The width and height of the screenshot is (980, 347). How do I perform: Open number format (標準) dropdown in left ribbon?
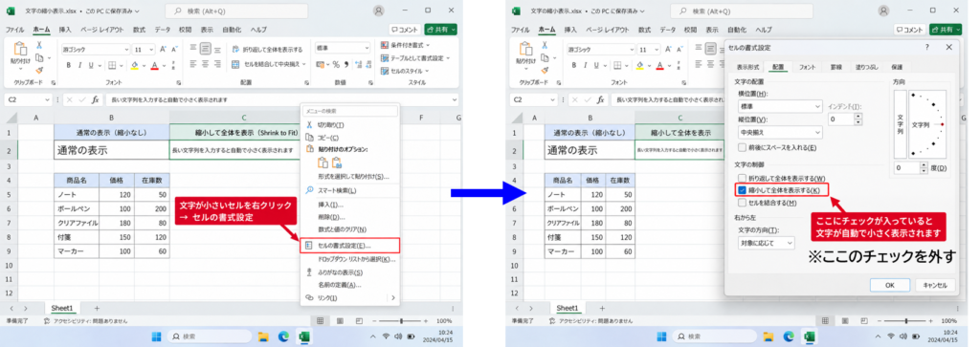367,49
